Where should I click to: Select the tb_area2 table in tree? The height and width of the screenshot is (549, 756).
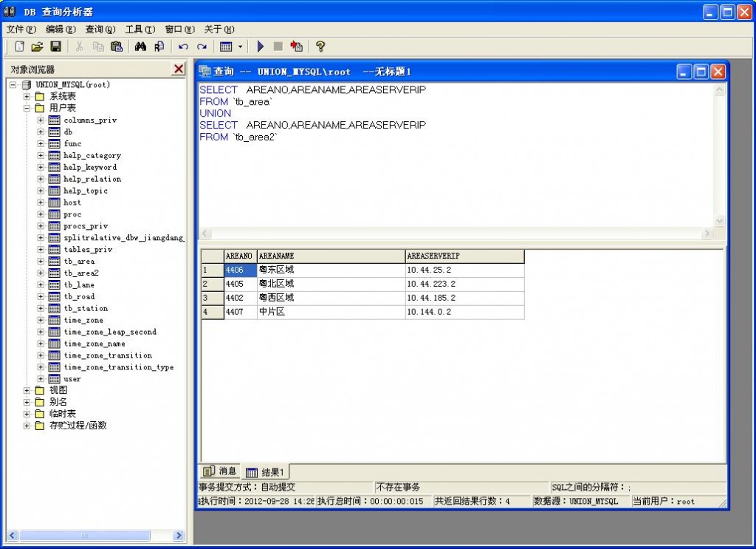80,273
